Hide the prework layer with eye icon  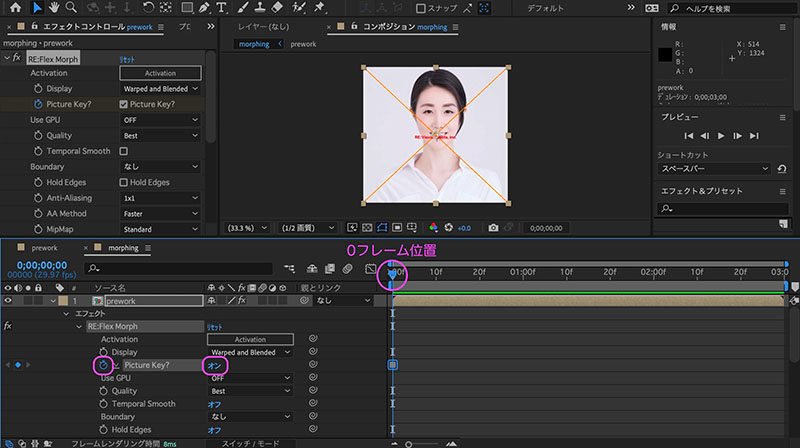(8, 301)
